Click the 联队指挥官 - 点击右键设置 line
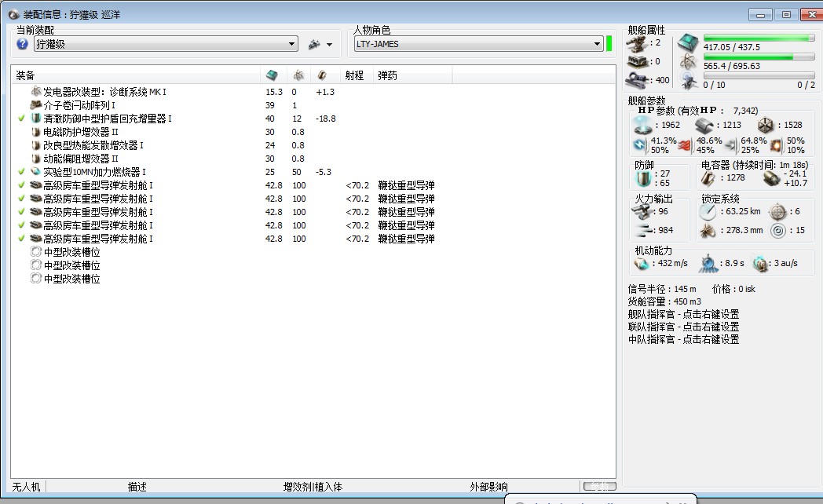 point(683,327)
